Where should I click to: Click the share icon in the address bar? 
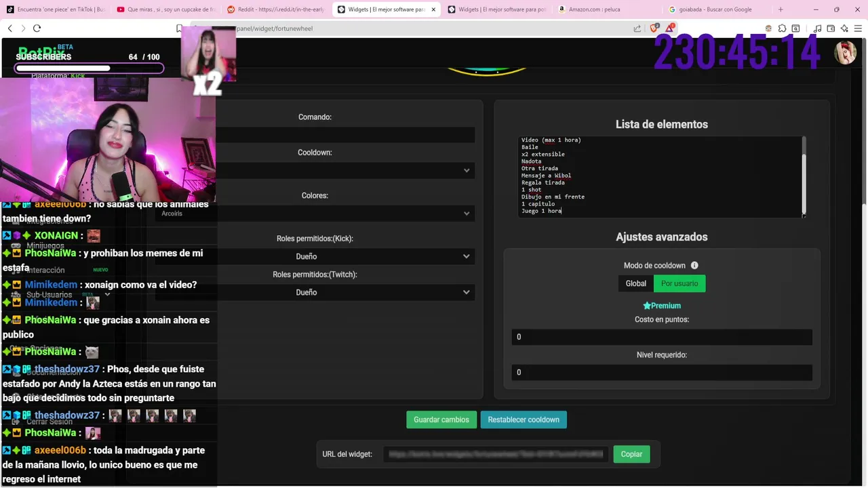[x=637, y=28]
